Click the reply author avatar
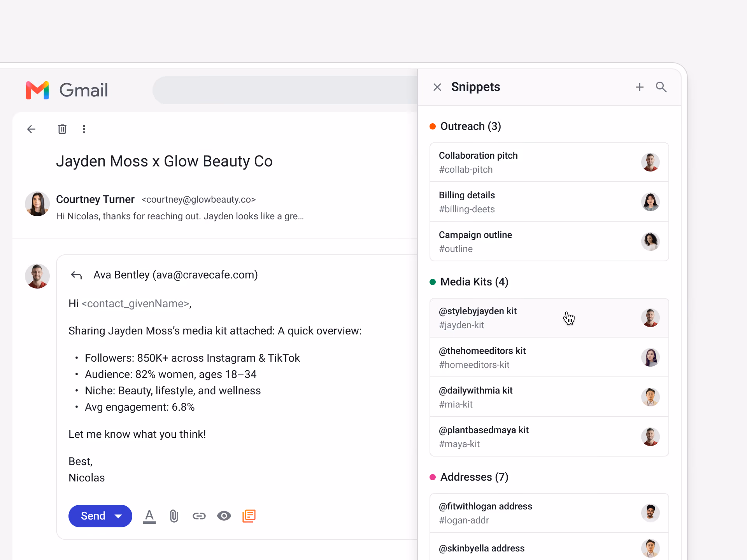Image resolution: width=747 pixels, height=560 pixels. tap(37, 276)
